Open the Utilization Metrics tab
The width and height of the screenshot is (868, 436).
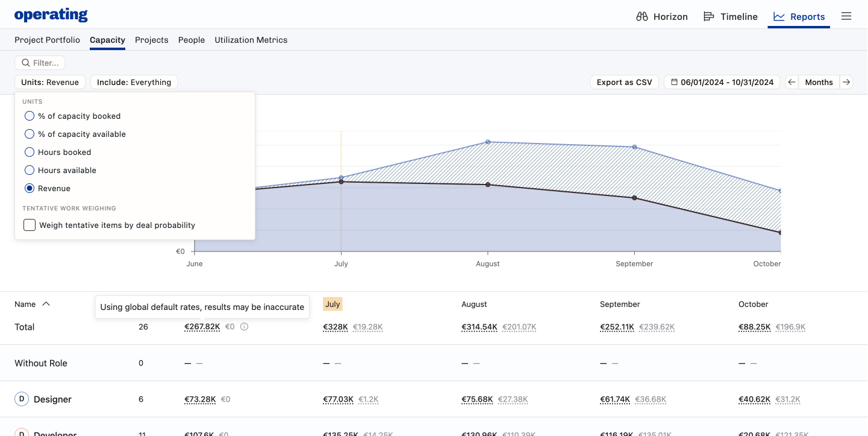click(251, 40)
